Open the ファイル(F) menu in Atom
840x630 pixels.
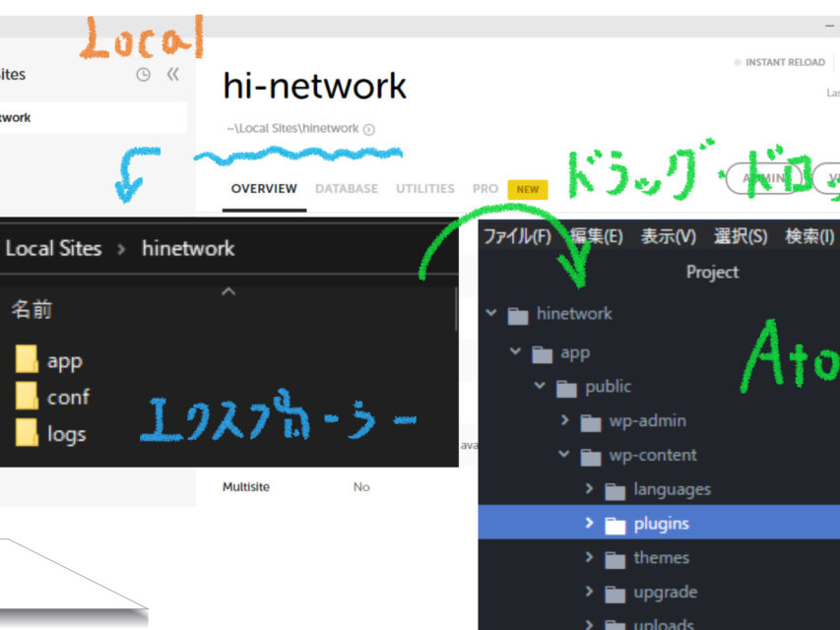click(x=518, y=236)
